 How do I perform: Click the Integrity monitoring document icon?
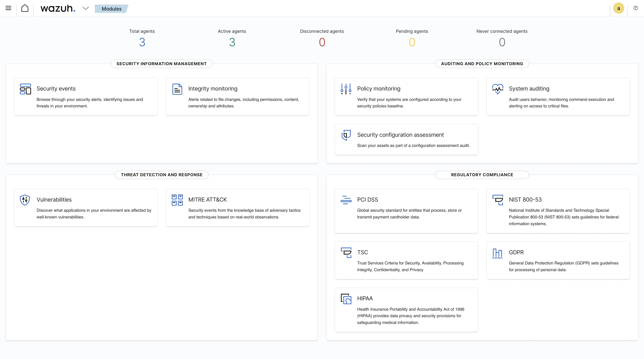coord(177,89)
